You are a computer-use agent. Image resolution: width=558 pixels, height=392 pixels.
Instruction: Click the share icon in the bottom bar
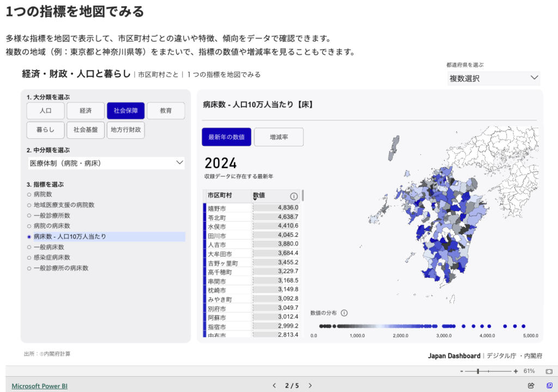(x=531, y=385)
